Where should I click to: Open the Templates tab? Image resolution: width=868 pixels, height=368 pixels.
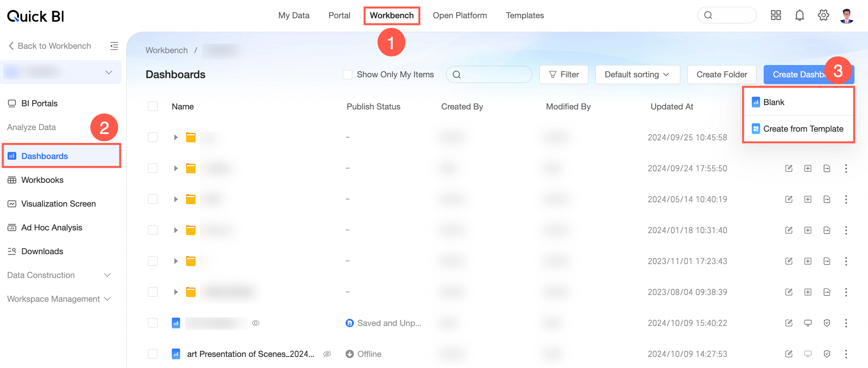(x=525, y=15)
